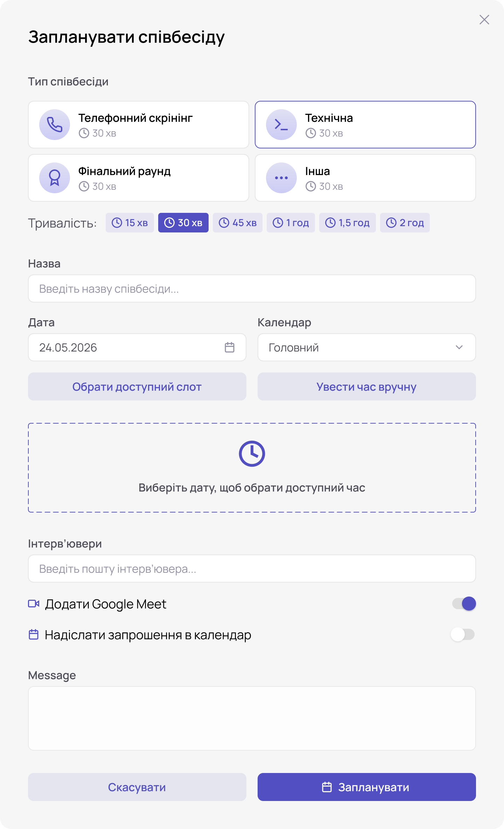
Task: Focus the Інтерв'ювери email input field
Action: click(x=252, y=569)
